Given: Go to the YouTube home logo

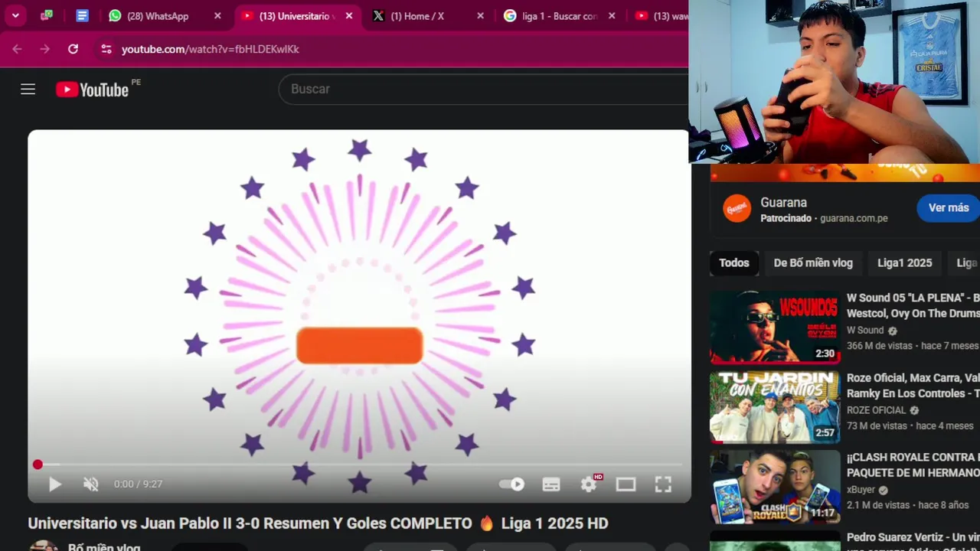Looking at the screenshot, I should tap(92, 90).
